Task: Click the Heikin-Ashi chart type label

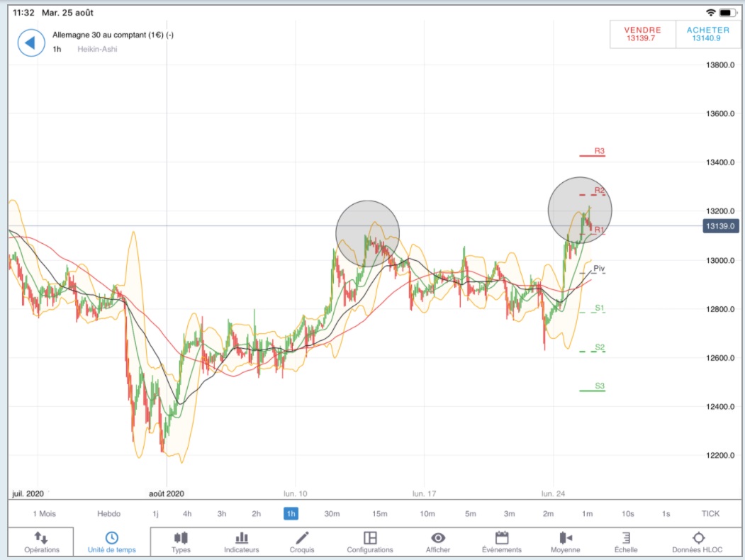Action: click(x=97, y=49)
